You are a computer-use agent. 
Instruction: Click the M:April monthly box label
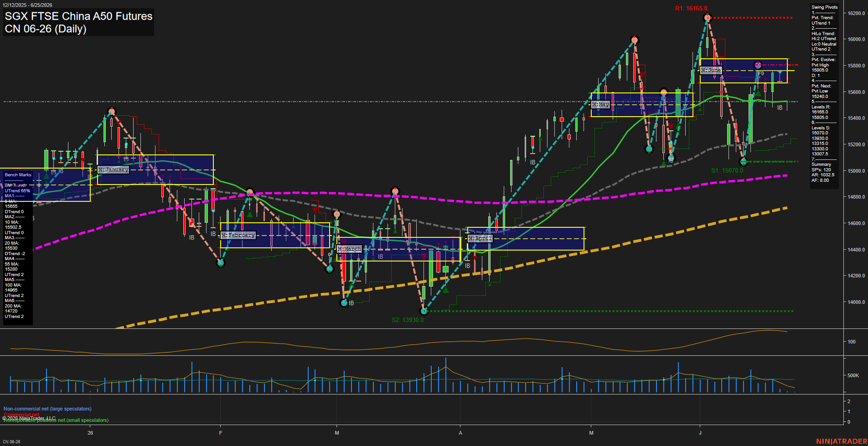coord(480,238)
